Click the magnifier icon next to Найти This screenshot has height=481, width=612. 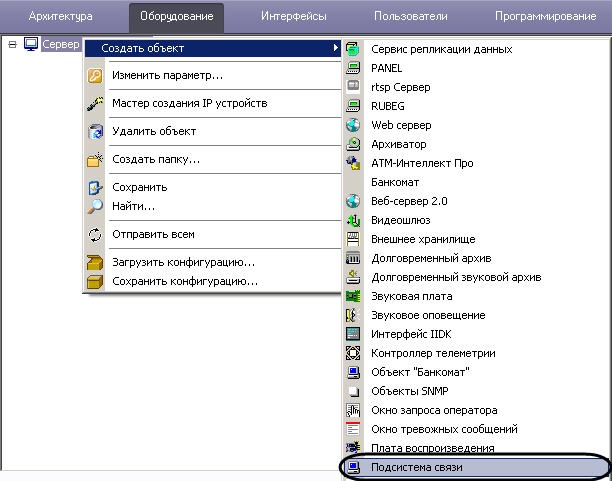(95, 206)
